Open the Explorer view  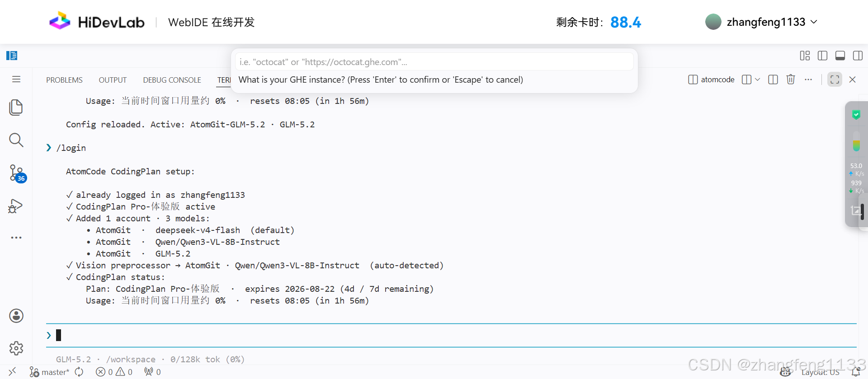click(16, 108)
